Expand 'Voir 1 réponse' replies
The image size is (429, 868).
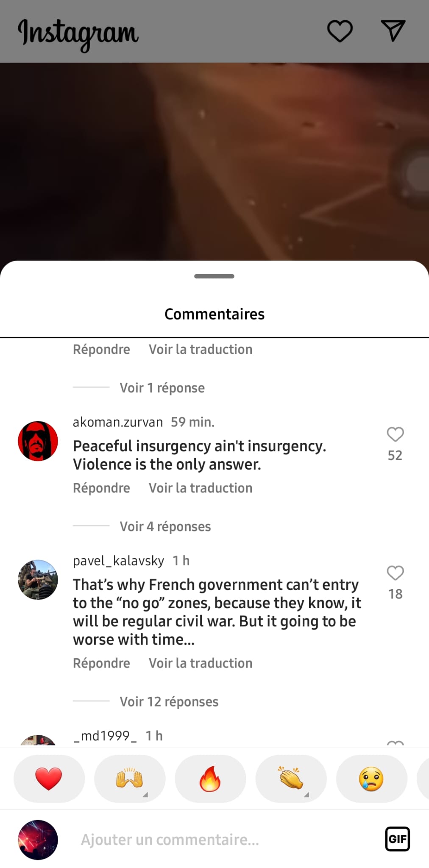point(162,388)
